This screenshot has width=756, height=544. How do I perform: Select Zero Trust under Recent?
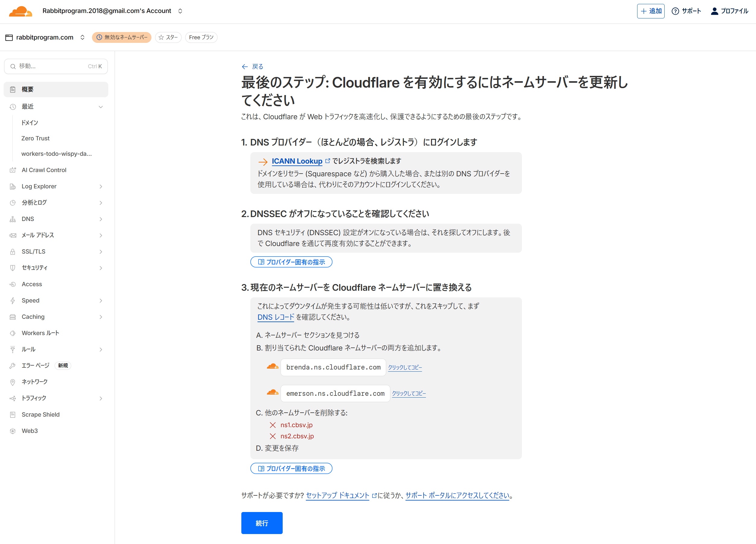coord(35,139)
